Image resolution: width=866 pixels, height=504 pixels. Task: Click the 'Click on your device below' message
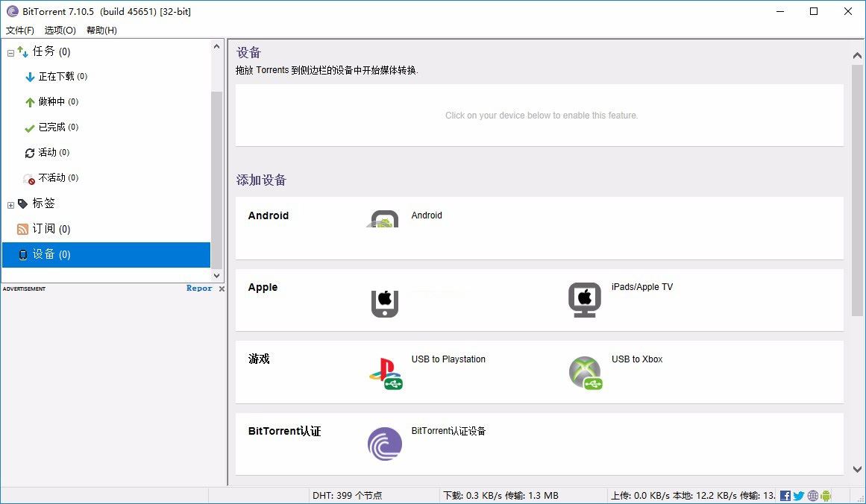542,116
